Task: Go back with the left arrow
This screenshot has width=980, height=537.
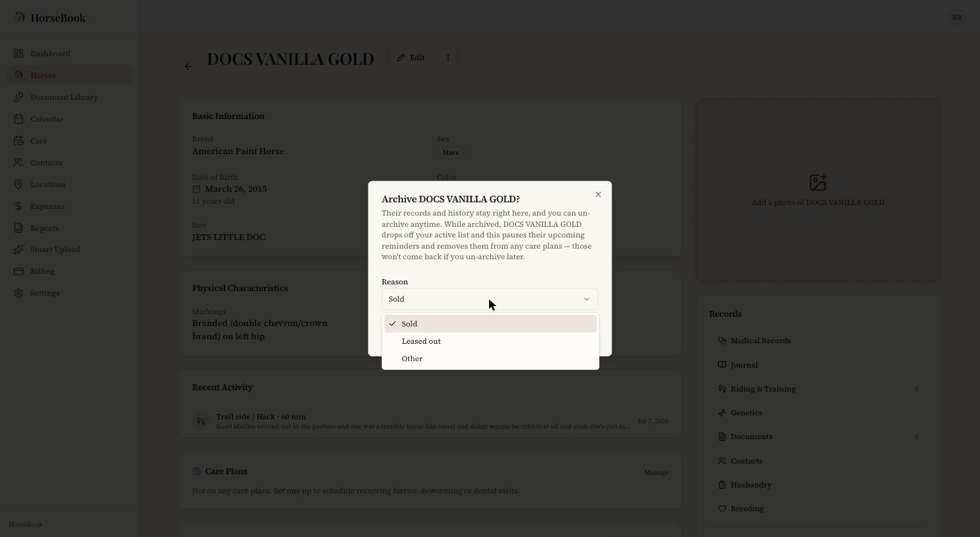Action: tap(188, 66)
